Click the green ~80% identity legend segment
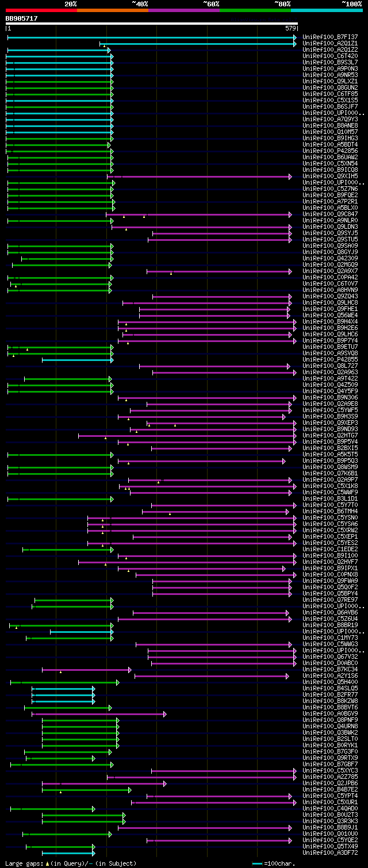Screen dimensions: 368x868 coord(255,10)
